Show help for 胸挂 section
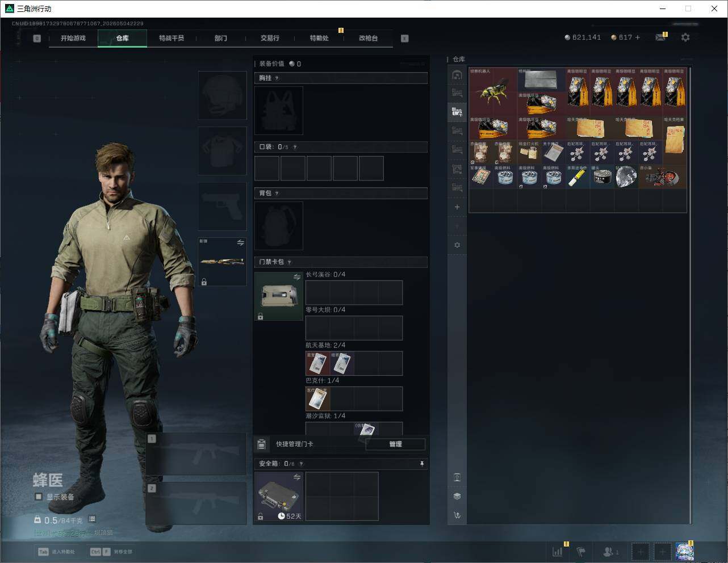The width and height of the screenshot is (728, 563). pyautogui.click(x=277, y=78)
